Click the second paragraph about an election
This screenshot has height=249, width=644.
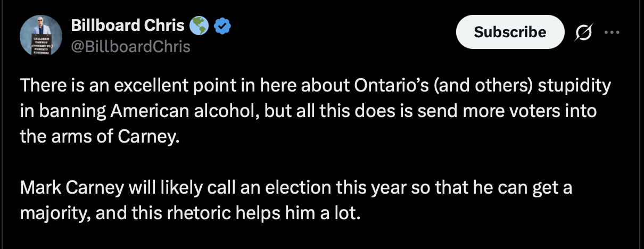(295, 201)
